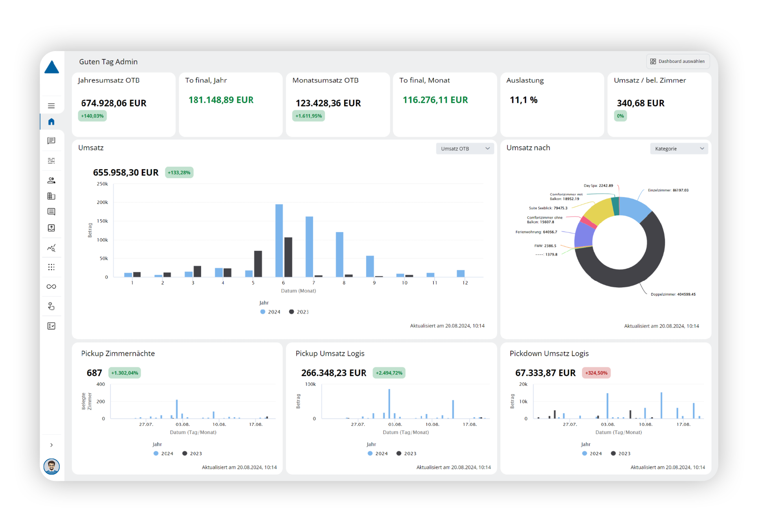Image resolution: width=758 pixels, height=532 pixels.
Task: Select the infinity loop icon in sidebar
Action: (51, 286)
